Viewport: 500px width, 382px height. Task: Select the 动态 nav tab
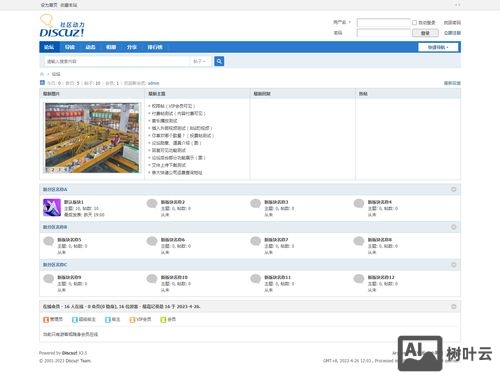pyautogui.click(x=90, y=47)
